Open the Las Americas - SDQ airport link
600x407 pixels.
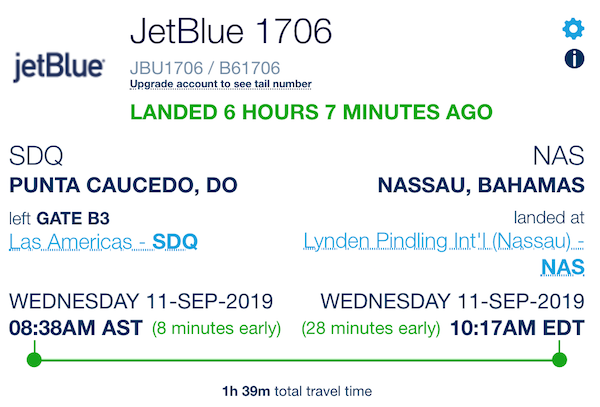[103, 242]
